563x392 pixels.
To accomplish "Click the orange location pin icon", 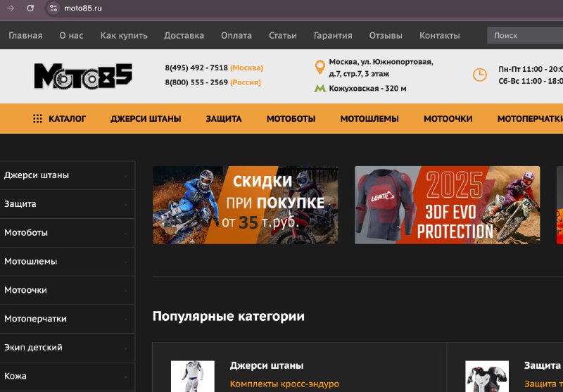I will (320, 67).
